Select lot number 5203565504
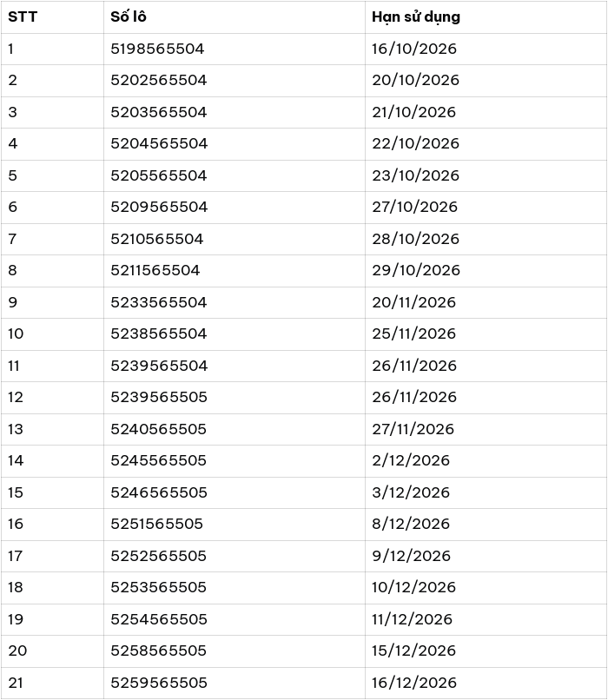The height and width of the screenshot is (700, 608). (159, 112)
